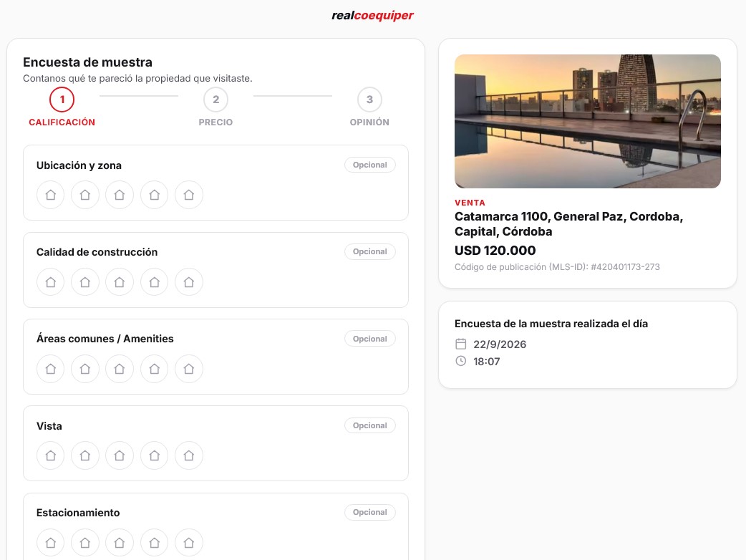Viewport: 746px width, 560px height.
Task: Set Áreas comunes / Amenities to five houses
Action: point(189,369)
